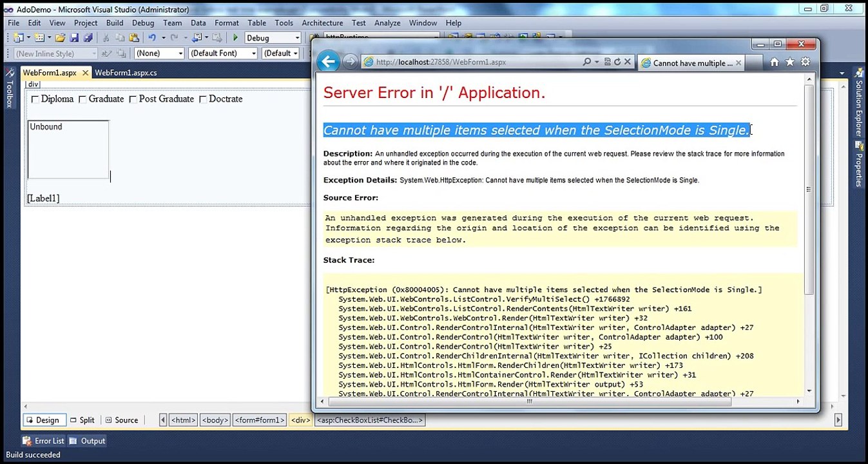Click the Copy icon in the toolbar
The width and height of the screenshot is (868, 464).
pos(120,38)
